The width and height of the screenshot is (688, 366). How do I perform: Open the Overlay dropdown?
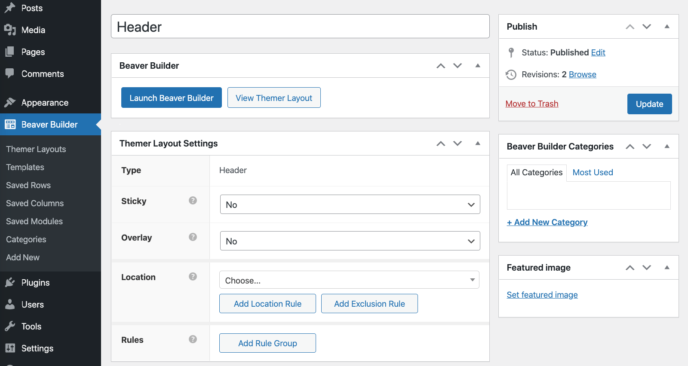pos(350,241)
